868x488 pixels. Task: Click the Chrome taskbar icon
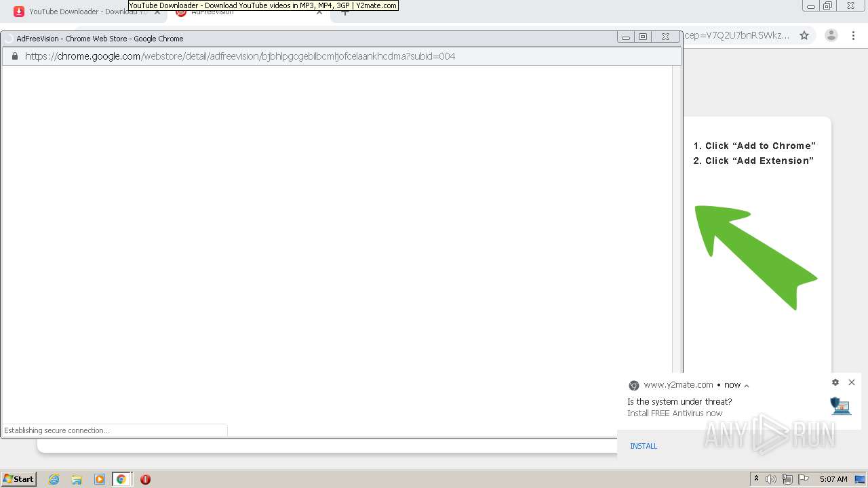[121, 479]
